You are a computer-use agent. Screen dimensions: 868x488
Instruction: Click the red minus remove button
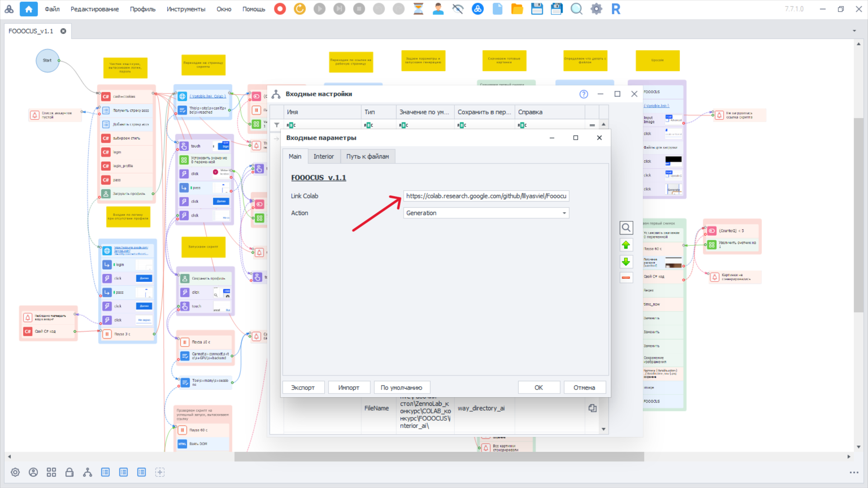coord(626,277)
